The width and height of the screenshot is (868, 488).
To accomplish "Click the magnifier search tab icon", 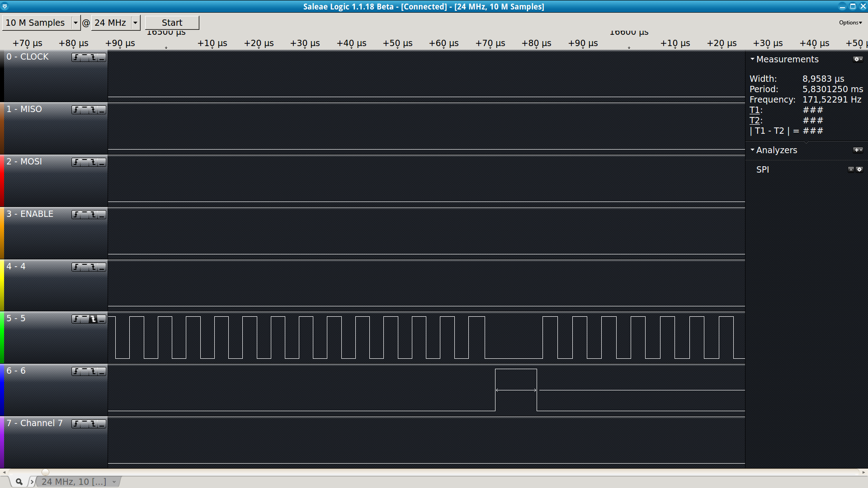I will click(19, 482).
